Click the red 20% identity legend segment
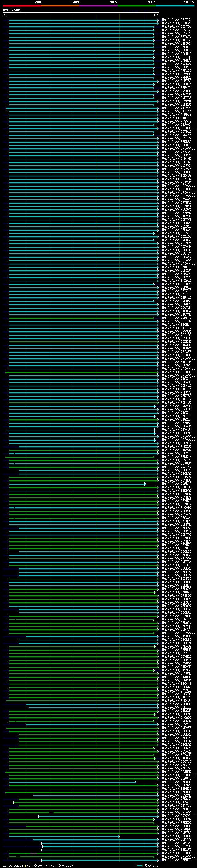197x868 pixels. pos(22,6)
